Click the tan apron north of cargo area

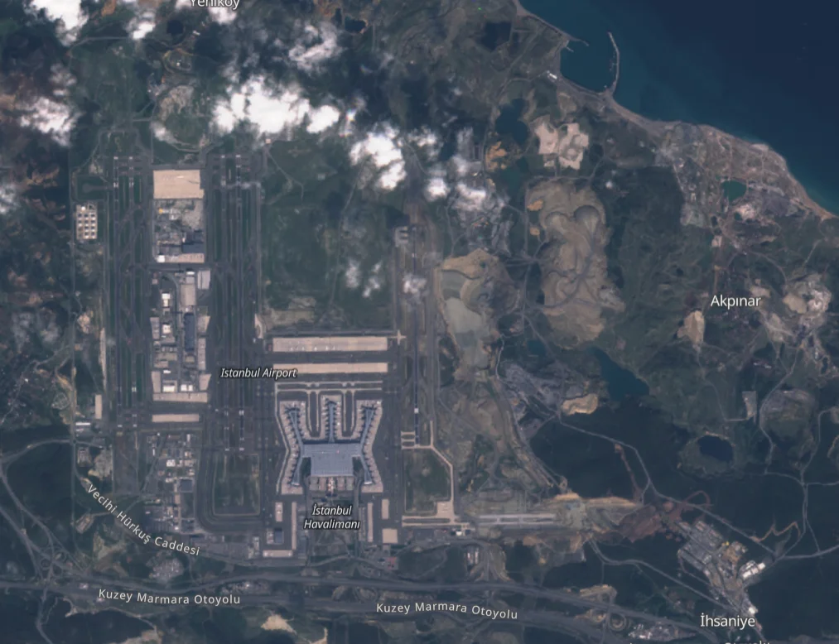[177, 184]
